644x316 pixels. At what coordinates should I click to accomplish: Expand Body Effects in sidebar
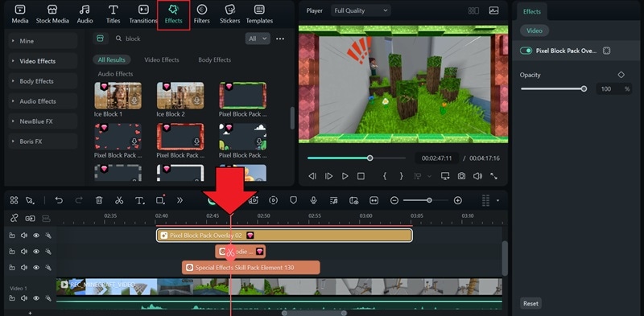[x=43, y=81]
